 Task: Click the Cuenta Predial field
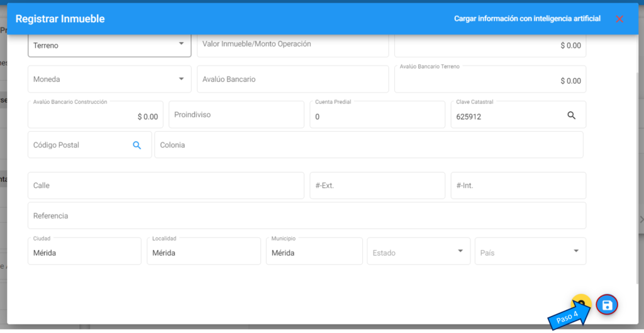pos(377,115)
